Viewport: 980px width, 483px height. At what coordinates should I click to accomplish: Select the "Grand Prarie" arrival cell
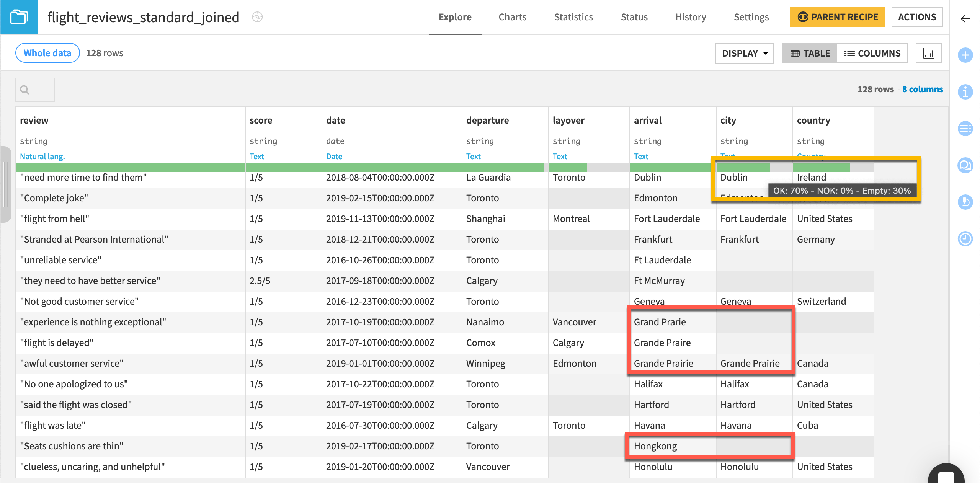click(672, 322)
